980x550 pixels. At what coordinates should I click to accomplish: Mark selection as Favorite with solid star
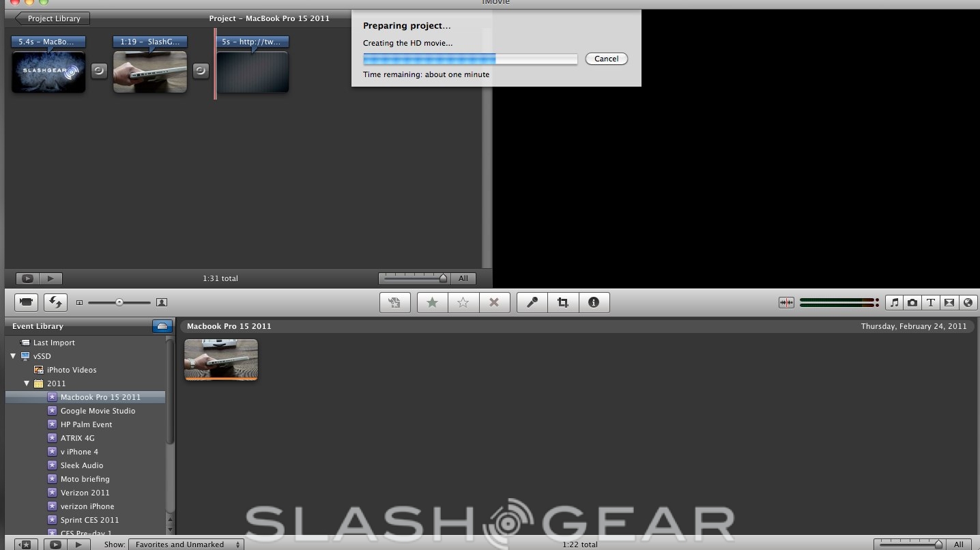coord(432,302)
